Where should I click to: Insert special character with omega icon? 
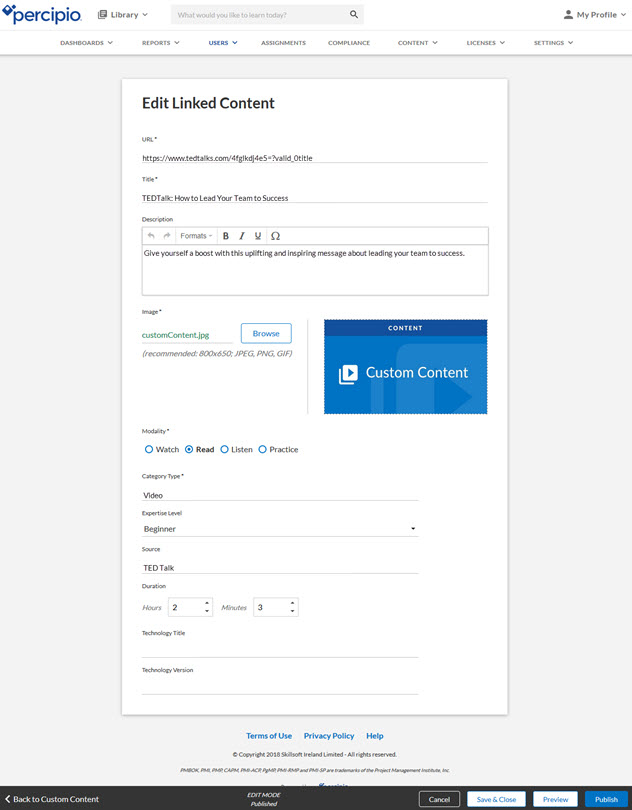click(276, 236)
